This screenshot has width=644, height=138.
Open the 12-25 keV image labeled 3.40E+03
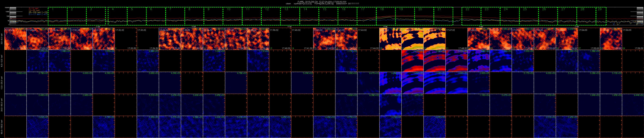15,83
